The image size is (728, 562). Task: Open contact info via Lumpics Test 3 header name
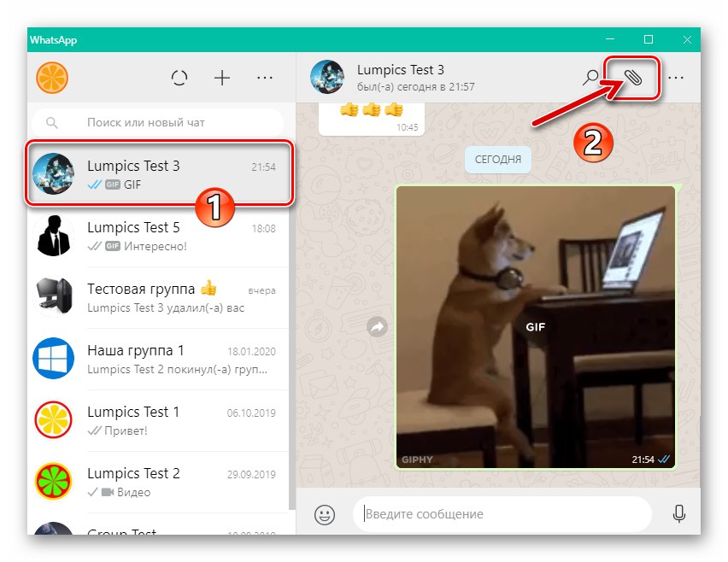pos(401,69)
